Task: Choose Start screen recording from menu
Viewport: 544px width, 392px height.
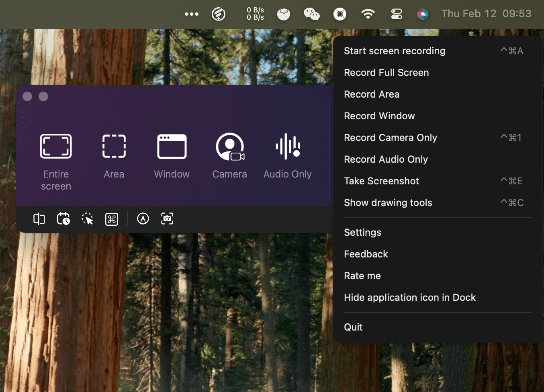Action: pyautogui.click(x=395, y=51)
